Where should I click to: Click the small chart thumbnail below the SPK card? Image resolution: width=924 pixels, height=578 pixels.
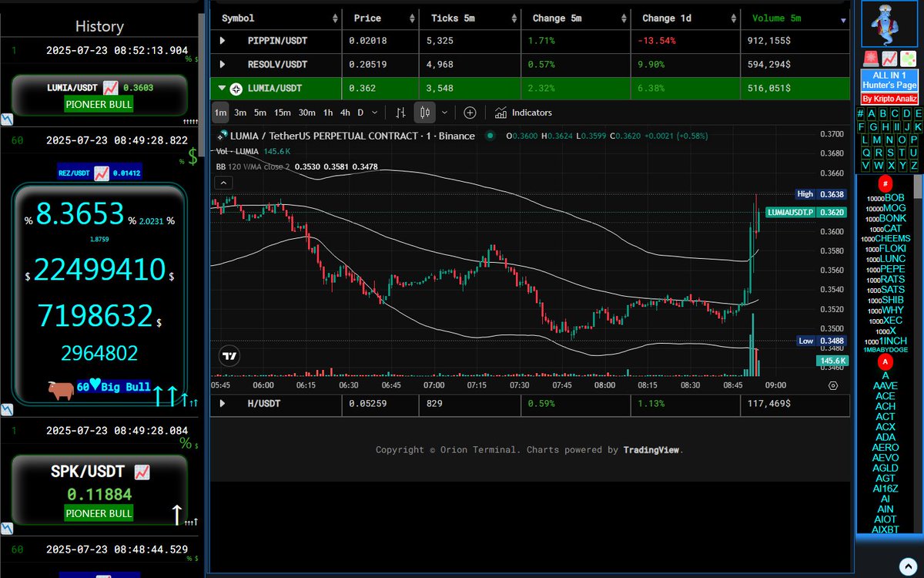point(6,528)
